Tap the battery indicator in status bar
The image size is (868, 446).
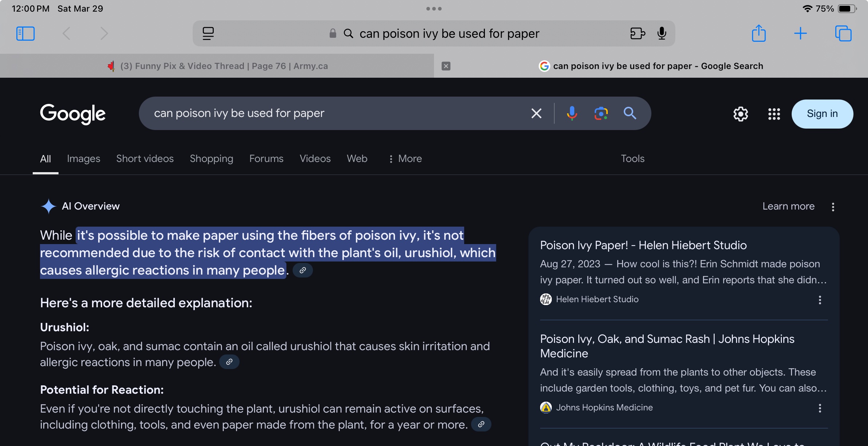(x=847, y=9)
